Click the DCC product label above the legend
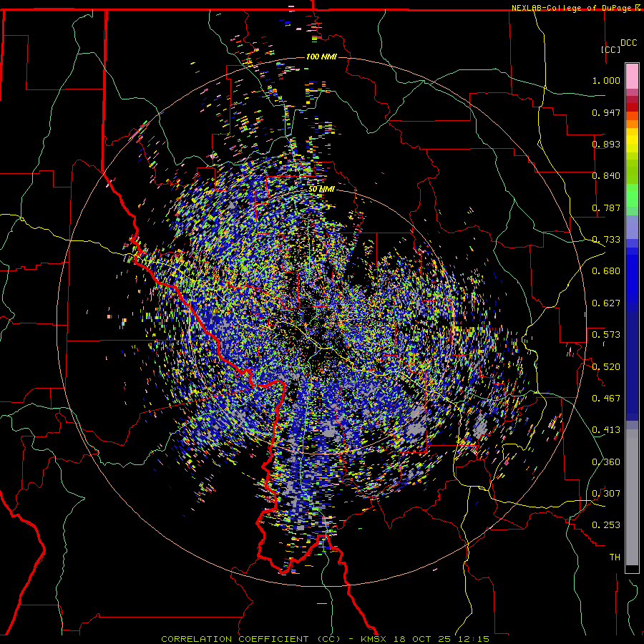The image size is (644, 644). 628,43
